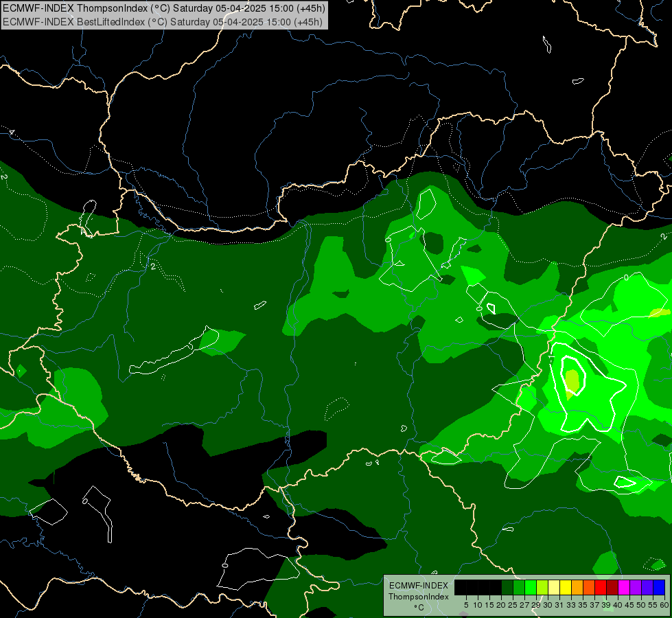Click the legend value label 20

501,605
